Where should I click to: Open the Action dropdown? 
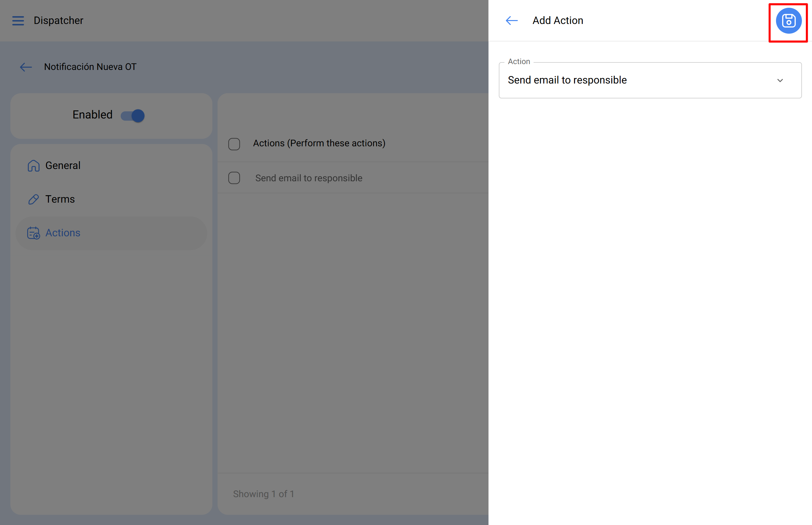pos(650,80)
